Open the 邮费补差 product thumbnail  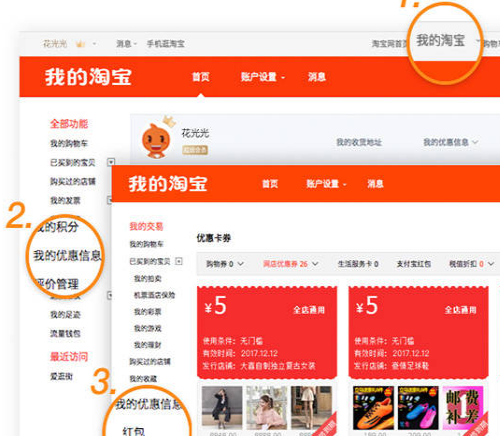(463, 408)
